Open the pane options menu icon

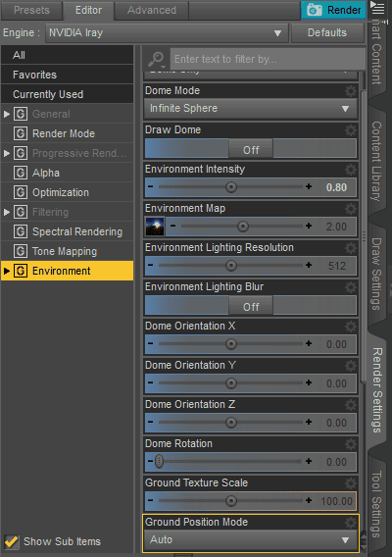click(377, 8)
